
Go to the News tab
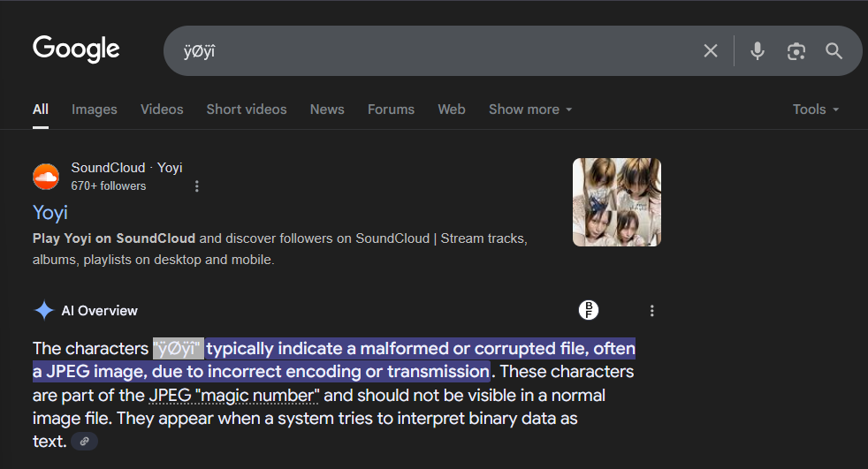tap(327, 110)
